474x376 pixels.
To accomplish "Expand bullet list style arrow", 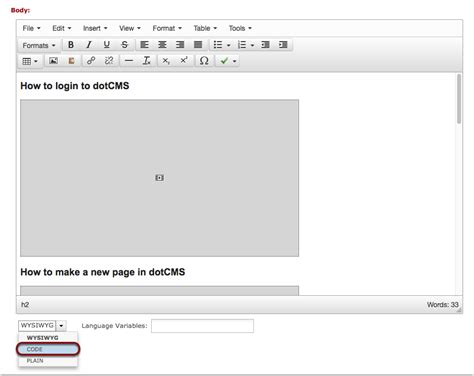I will coord(228,45).
